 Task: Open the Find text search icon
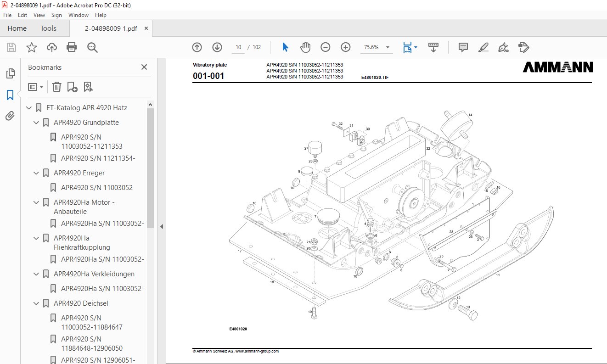click(92, 47)
